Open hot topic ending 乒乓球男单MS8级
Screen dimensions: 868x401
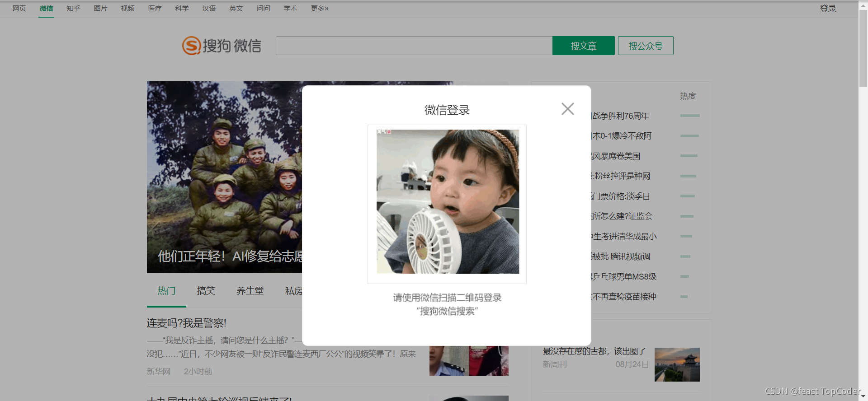pos(624,276)
